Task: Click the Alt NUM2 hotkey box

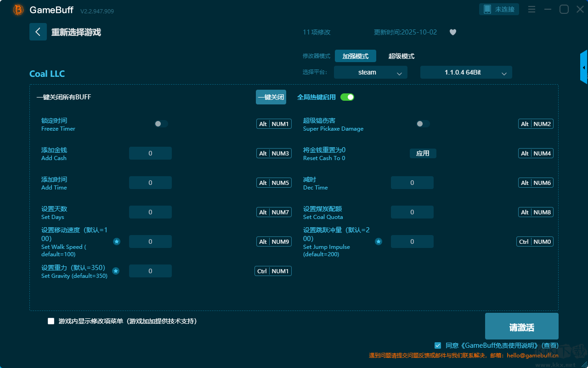Action: (x=536, y=124)
